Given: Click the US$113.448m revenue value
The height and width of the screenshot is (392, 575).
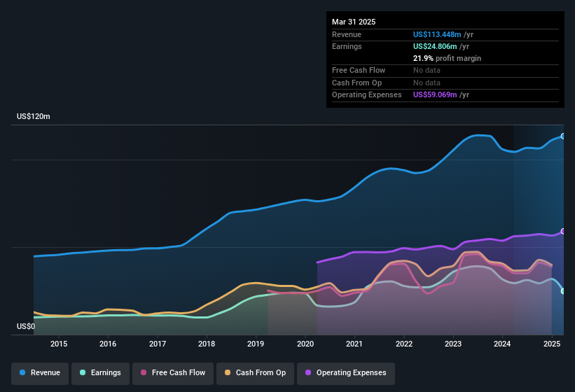Looking at the screenshot, I should click(437, 34).
